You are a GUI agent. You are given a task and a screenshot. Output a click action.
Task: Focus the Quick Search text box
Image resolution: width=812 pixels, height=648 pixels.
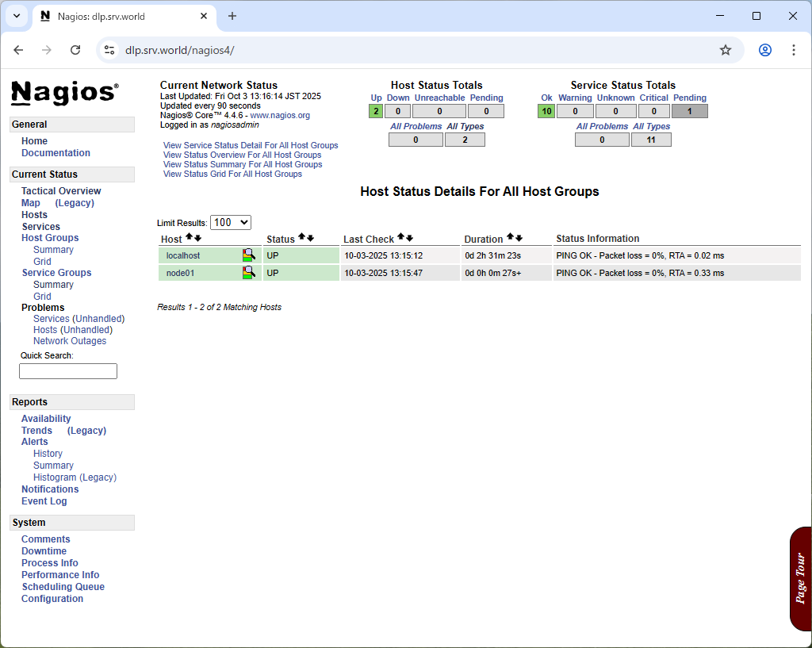coord(68,371)
